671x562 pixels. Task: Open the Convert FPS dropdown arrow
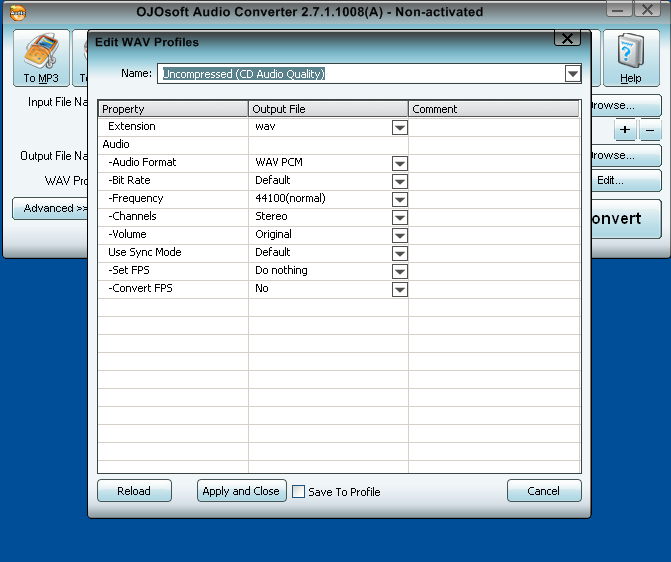(400, 289)
